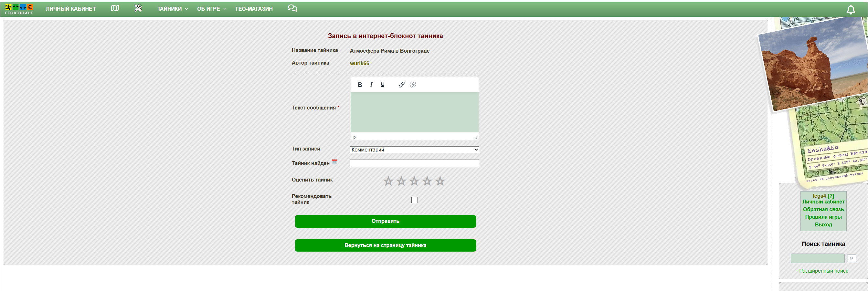Screen dimensions: 868x291
Task: Click the Тайник найден date field
Action: point(414,164)
